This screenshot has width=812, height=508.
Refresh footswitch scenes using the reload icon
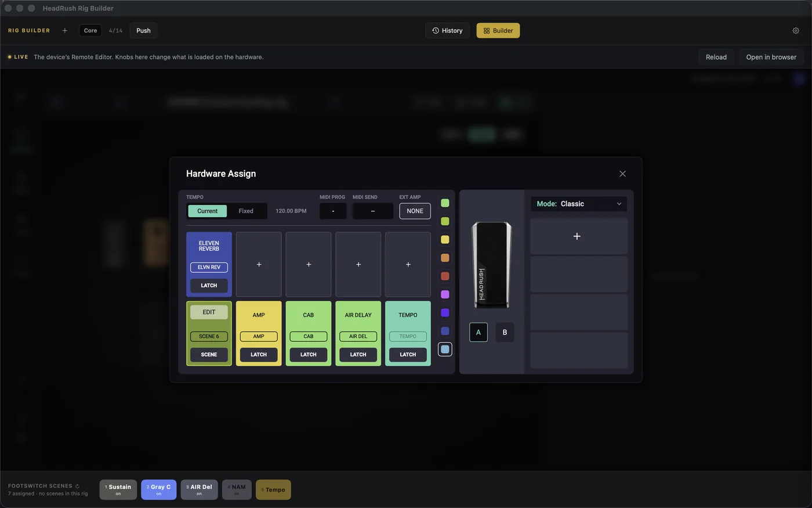point(77,486)
